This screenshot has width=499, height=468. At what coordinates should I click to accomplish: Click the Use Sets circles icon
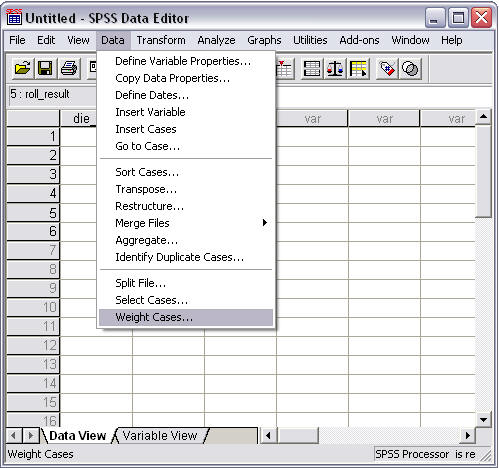(410, 69)
